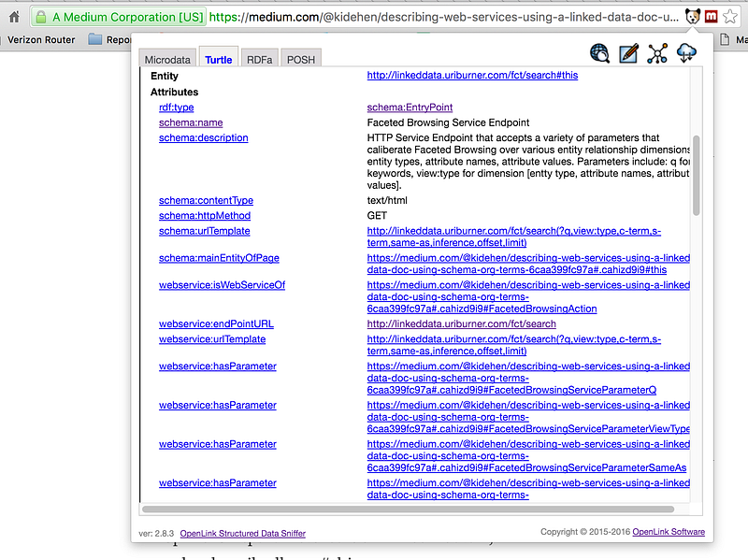This screenshot has height=560, width=748.
Task: Click the 'GET' http method value
Action: [377, 216]
